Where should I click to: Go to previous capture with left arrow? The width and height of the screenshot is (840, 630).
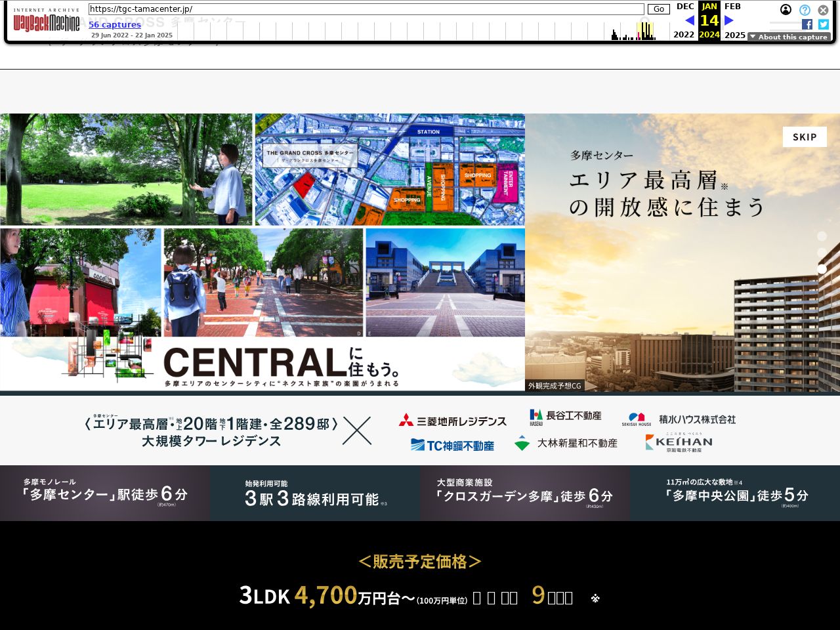pyautogui.click(x=690, y=20)
